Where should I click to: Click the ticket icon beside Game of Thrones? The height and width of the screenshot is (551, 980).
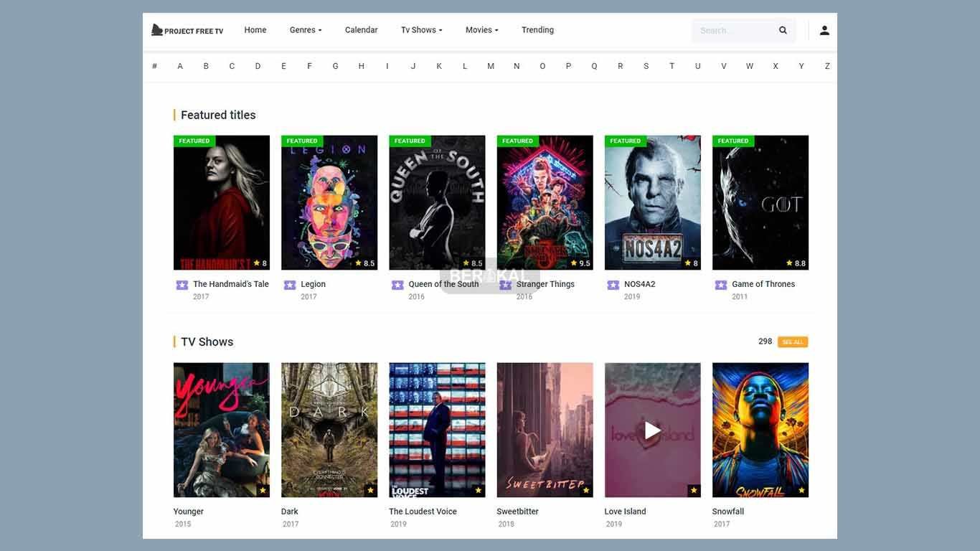[721, 285]
